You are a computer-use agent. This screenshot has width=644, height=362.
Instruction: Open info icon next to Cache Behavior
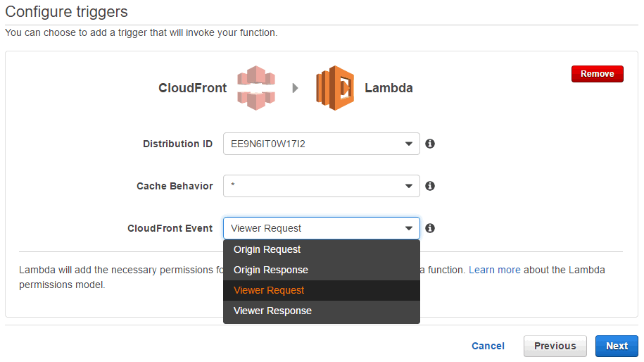430,186
